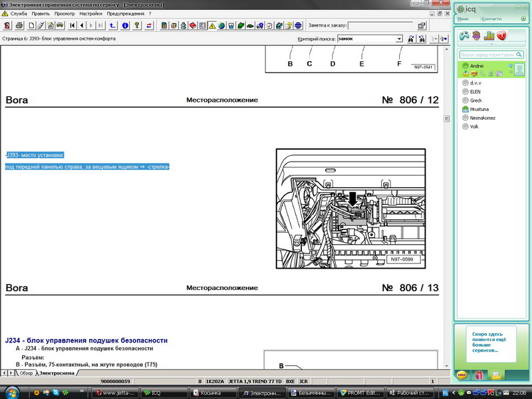The height and width of the screenshot is (399, 532).
Task: Open the search criterion dropdown arrow
Action: click(x=399, y=39)
